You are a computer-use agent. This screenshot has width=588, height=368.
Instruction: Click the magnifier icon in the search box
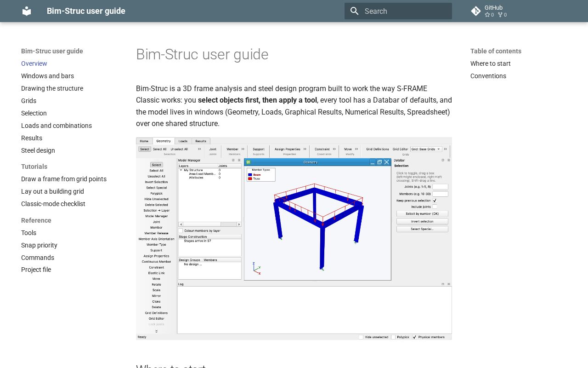(x=354, y=11)
